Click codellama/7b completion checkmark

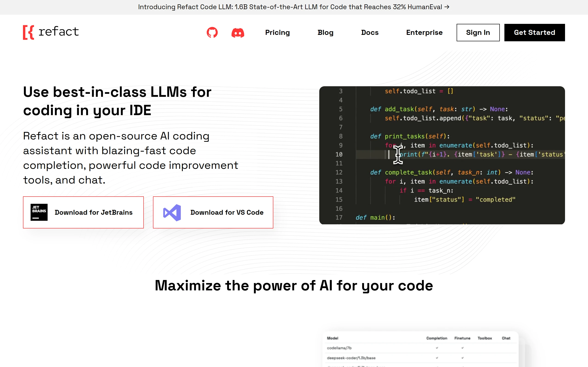click(437, 348)
